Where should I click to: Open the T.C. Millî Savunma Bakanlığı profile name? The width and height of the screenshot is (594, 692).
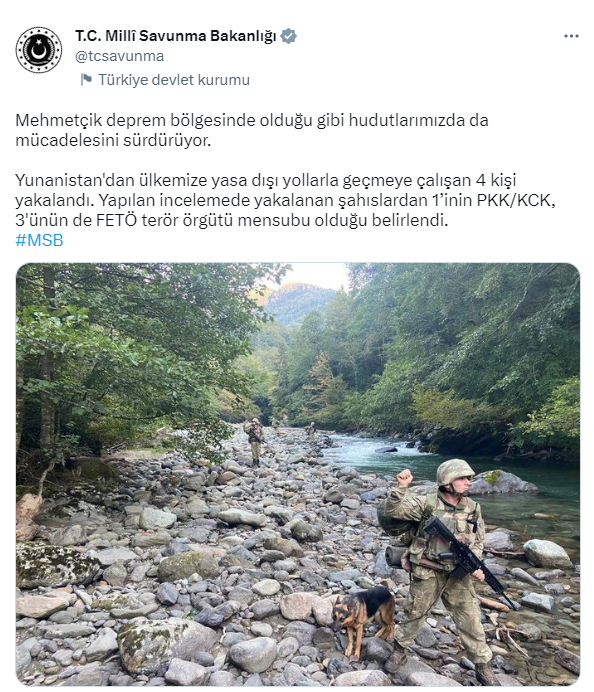pyautogui.click(x=176, y=36)
